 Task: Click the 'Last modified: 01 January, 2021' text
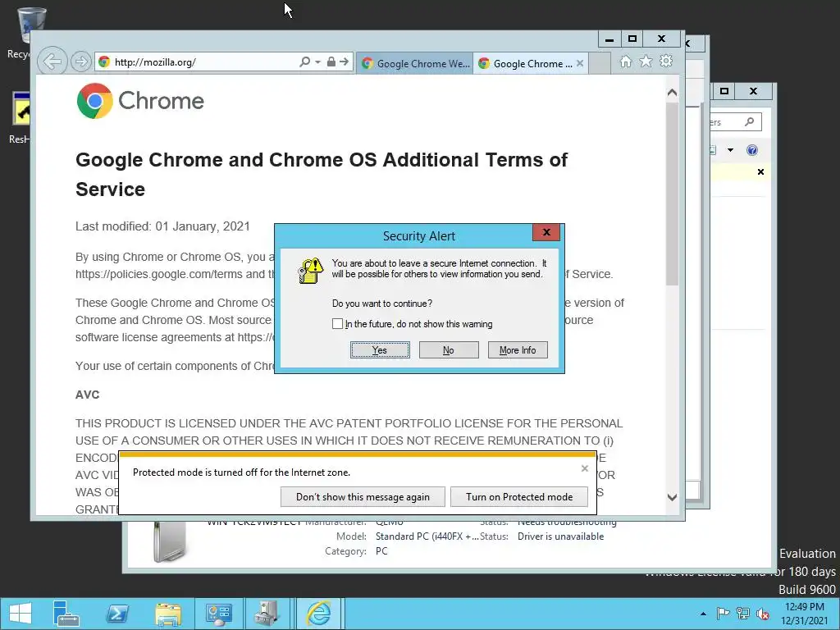(x=163, y=226)
